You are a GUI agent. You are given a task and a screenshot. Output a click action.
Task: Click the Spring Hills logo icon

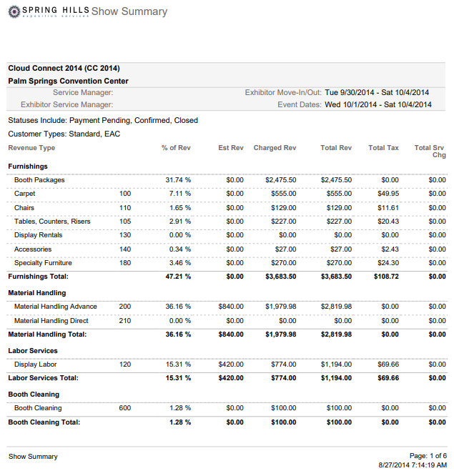(x=14, y=10)
